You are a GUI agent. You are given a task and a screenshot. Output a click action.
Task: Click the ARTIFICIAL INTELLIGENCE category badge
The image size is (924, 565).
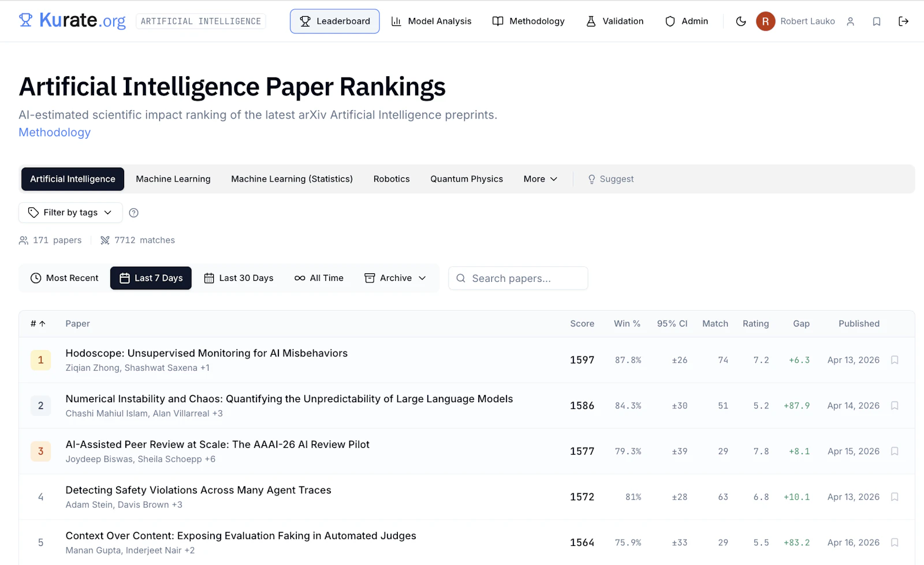coord(201,21)
